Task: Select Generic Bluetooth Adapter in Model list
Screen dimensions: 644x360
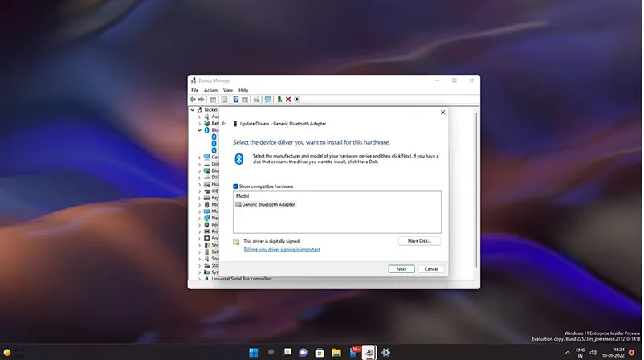Action: 265,204
